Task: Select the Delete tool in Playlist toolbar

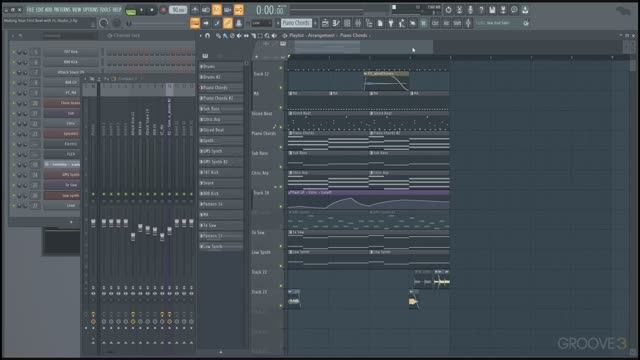Action: pyautogui.click(x=232, y=36)
